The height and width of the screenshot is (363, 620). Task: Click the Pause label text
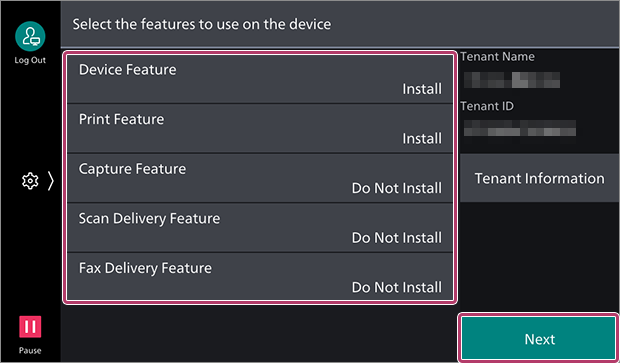click(x=30, y=350)
